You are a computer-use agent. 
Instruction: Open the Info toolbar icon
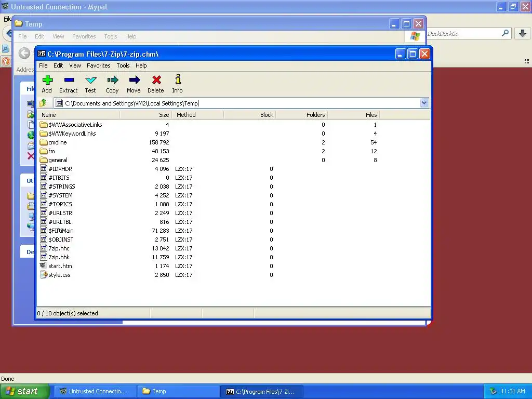(178, 79)
